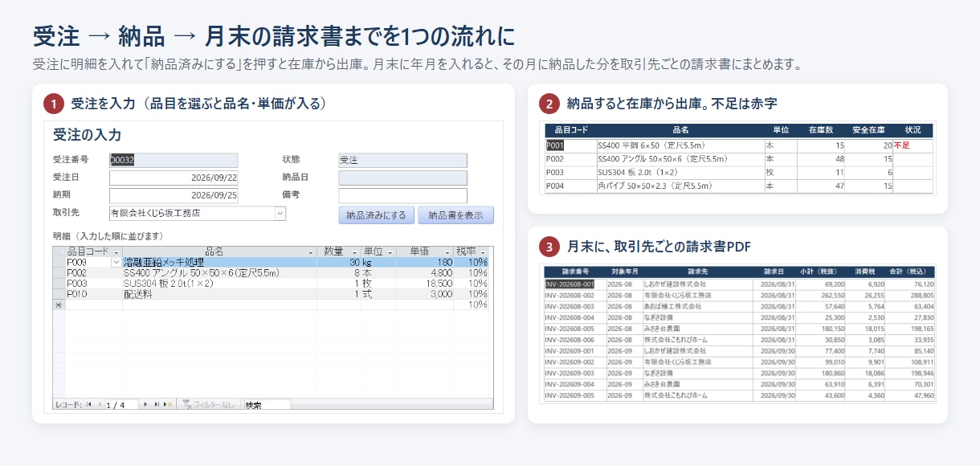Click the 30 quantity cell
980x466 pixels.
338,262
